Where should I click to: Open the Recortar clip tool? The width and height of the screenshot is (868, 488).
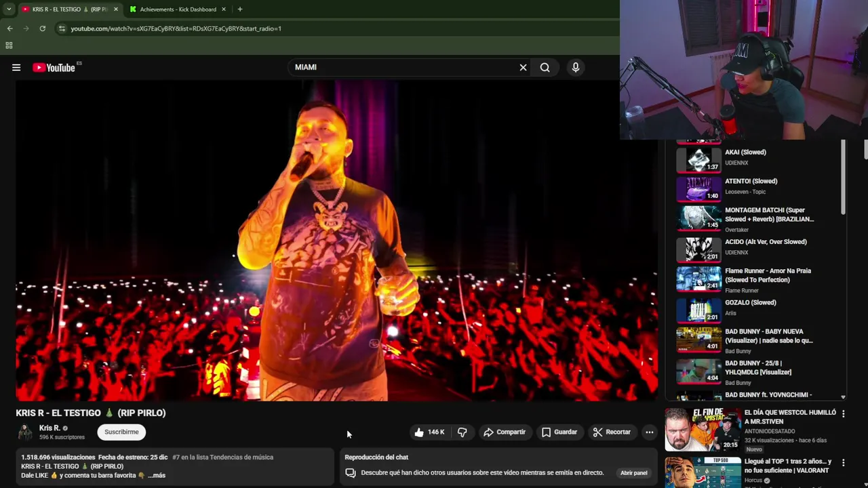[x=612, y=432]
